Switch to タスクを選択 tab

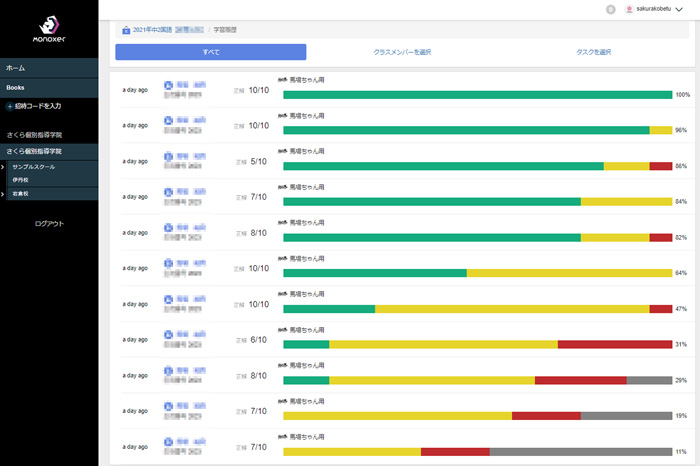coord(593,52)
